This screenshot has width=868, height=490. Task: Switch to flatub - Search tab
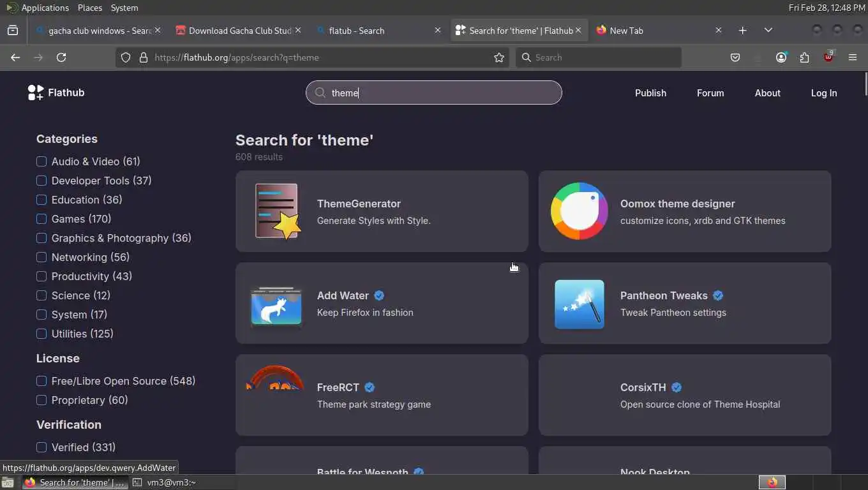[x=378, y=30]
